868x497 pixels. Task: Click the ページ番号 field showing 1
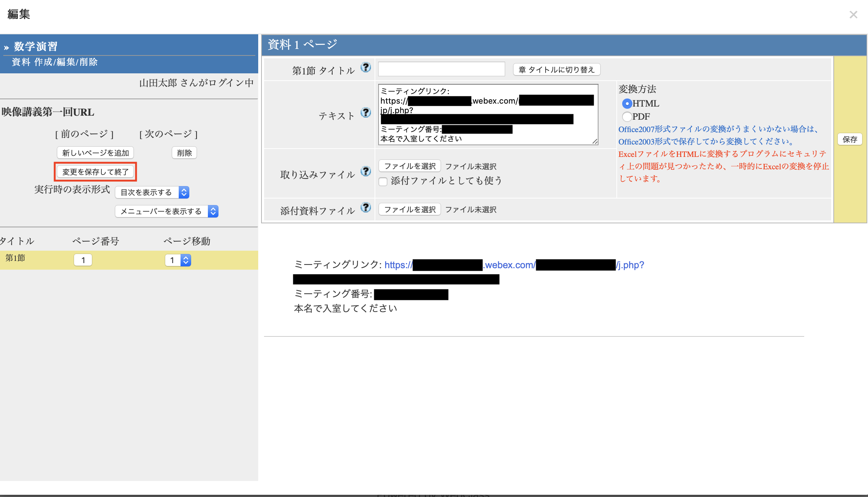pyautogui.click(x=83, y=260)
